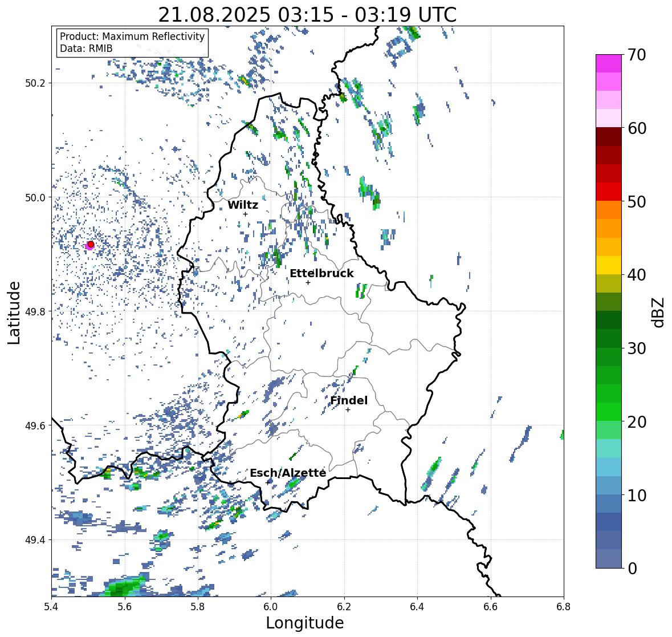The height and width of the screenshot is (637, 672).
Task: Click the Wiltz station label
Action: tap(243, 205)
